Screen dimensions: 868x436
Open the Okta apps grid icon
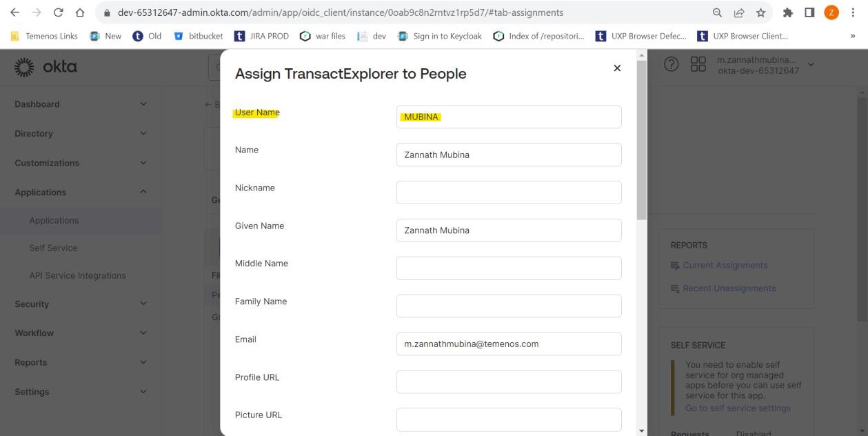698,64
